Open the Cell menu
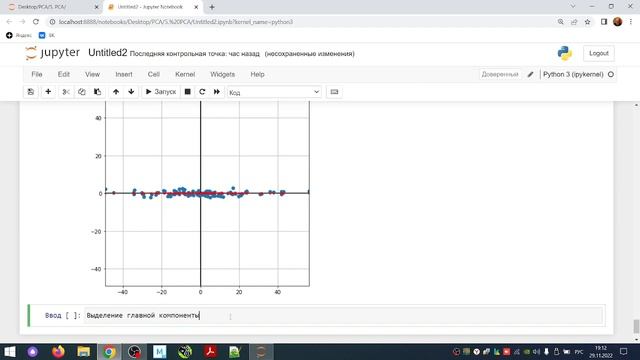This screenshot has height=360, width=640. click(x=153, y=74)
